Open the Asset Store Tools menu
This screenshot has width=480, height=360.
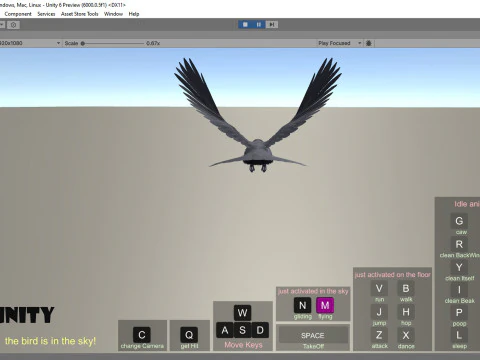click(79, 14)
